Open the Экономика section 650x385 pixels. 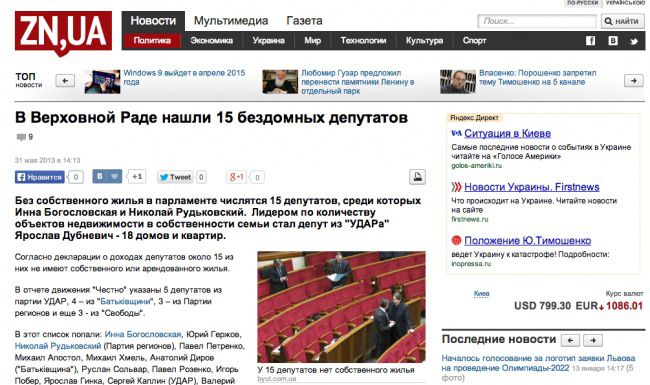click(x=211, y=41)
